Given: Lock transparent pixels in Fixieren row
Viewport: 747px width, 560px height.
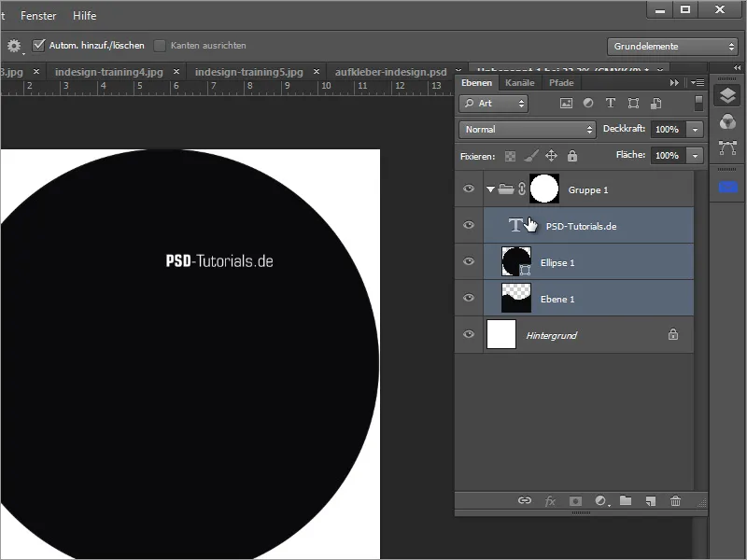Looking at the screenshot, I should (x=510, y=156).
